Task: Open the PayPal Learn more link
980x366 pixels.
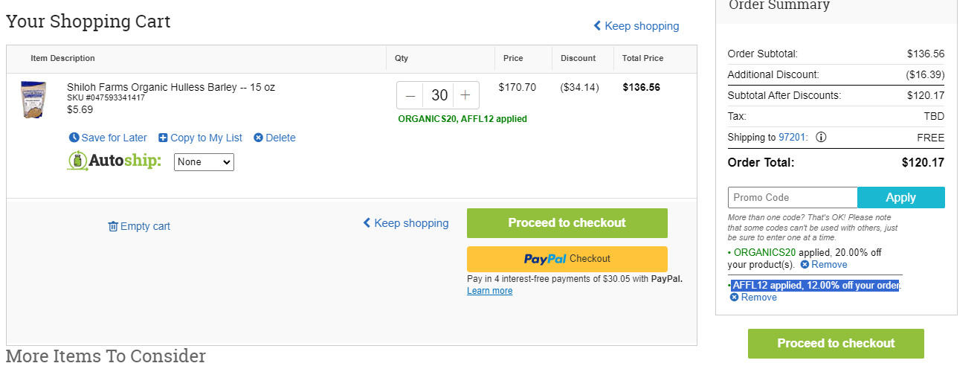Action: tap(489, 291)
